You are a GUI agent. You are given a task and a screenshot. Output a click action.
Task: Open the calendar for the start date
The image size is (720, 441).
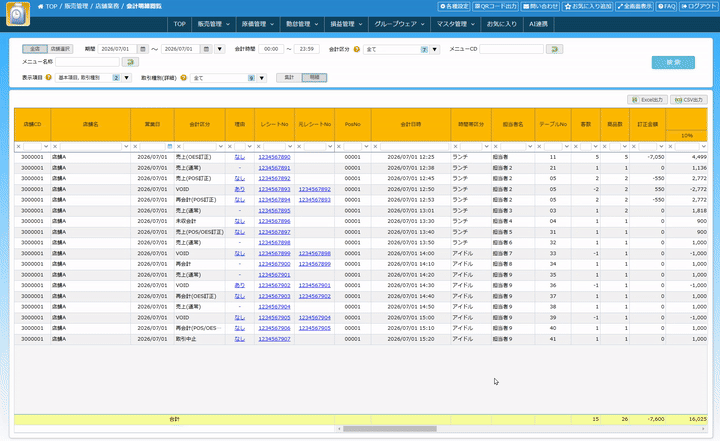143,49
